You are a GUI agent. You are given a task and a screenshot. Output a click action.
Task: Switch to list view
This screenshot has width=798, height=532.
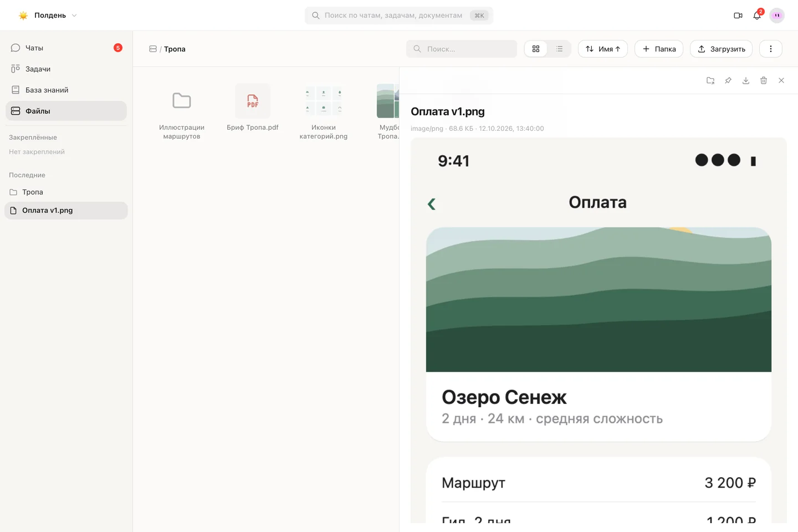pyautogui.click(x=559, y=49)
